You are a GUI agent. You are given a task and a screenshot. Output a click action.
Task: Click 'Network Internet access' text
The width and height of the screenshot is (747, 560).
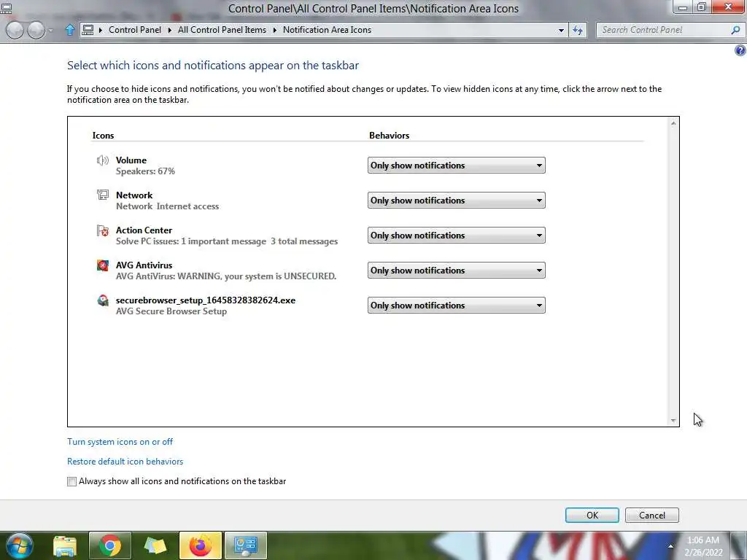[167, 206]
